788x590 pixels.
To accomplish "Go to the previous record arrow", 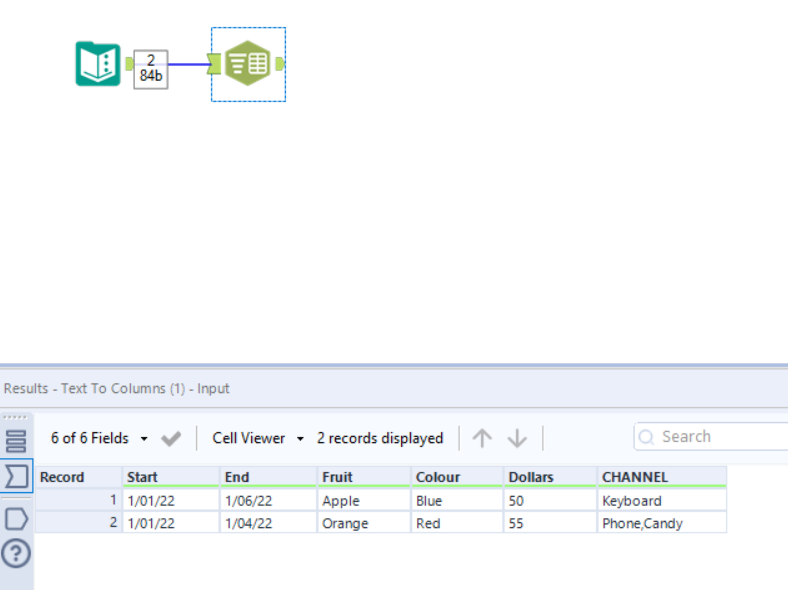I will [x=482, y=438].
